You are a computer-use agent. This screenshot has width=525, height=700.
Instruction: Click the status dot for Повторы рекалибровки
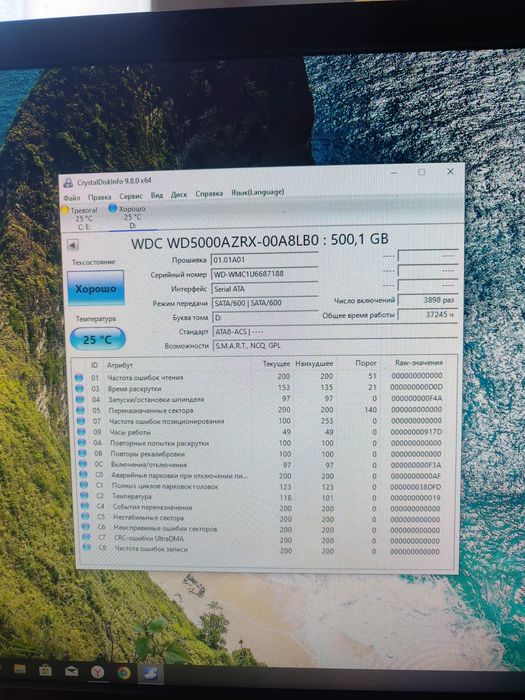coord(82,453)
